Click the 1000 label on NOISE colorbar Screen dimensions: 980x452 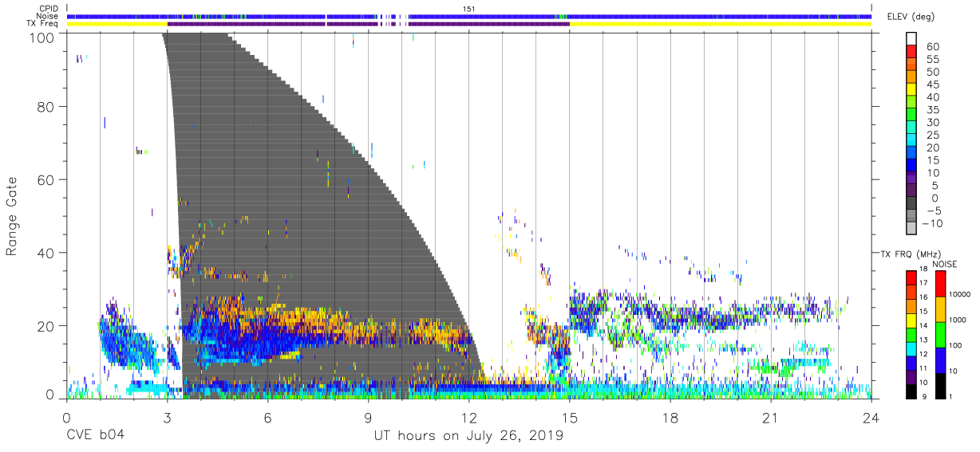pyautogui.click(x=958, y=320)
